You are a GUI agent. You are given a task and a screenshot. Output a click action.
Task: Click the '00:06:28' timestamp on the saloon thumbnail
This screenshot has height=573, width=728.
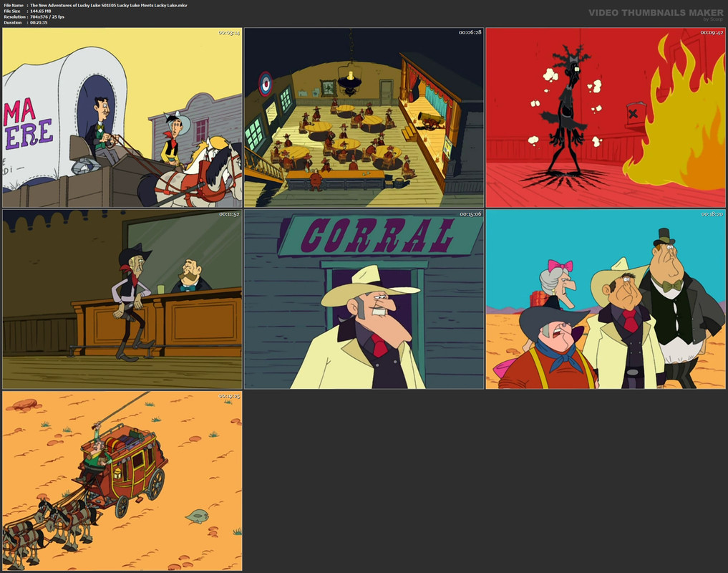[x=470, y=32]
